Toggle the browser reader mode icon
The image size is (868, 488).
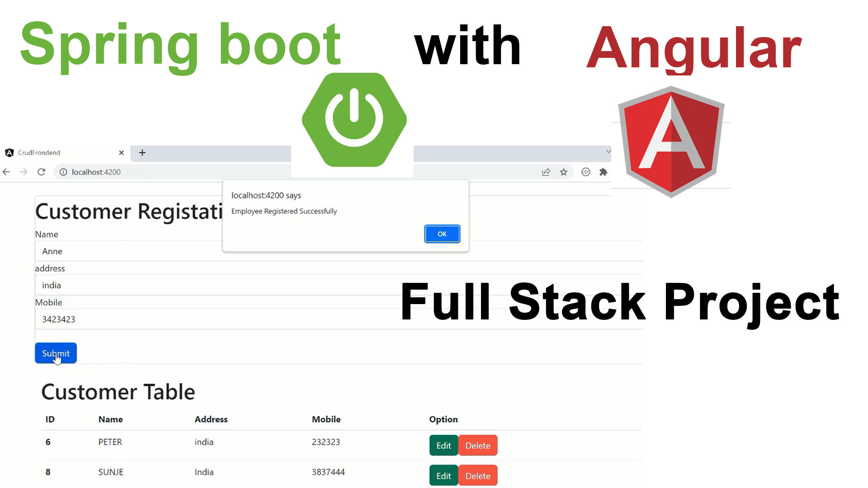coord(585,172)
